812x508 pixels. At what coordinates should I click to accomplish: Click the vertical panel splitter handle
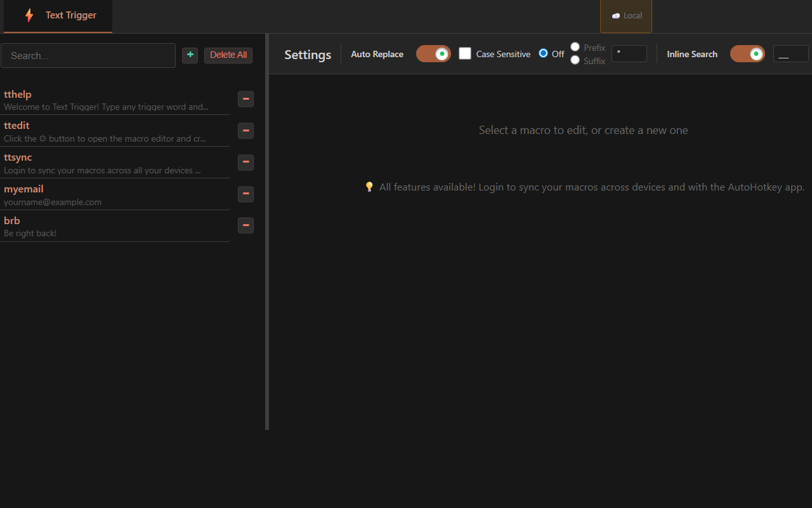click(x=267, y=232)
